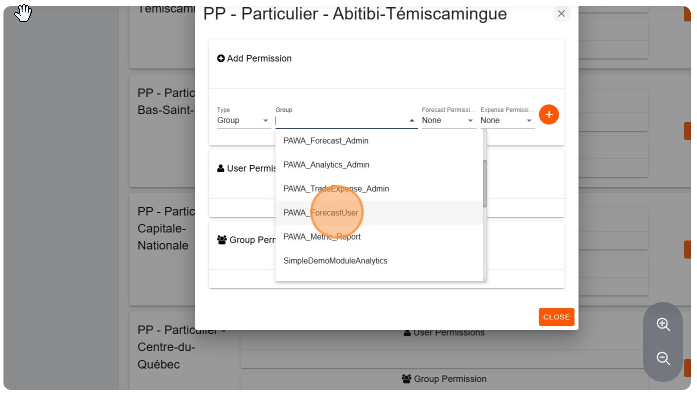Click the zoom in magnifier icon

(x=663, y=324)
